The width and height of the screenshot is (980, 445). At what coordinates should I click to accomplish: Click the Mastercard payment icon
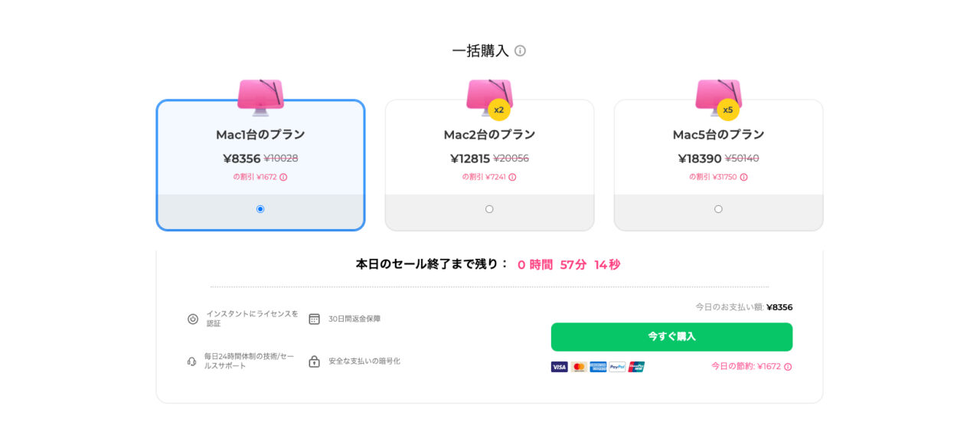(x=579, y=367)
